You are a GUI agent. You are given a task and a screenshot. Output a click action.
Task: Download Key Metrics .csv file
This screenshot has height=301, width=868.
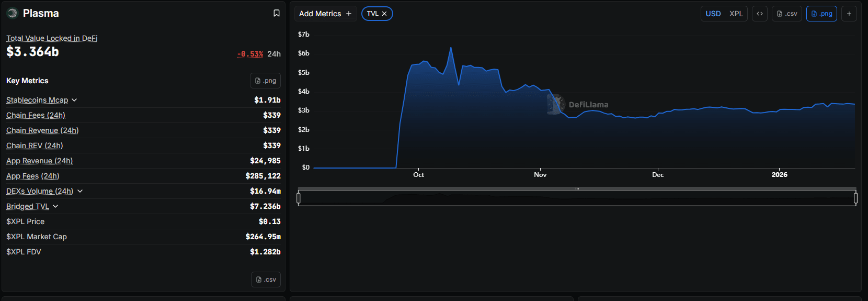266,280
